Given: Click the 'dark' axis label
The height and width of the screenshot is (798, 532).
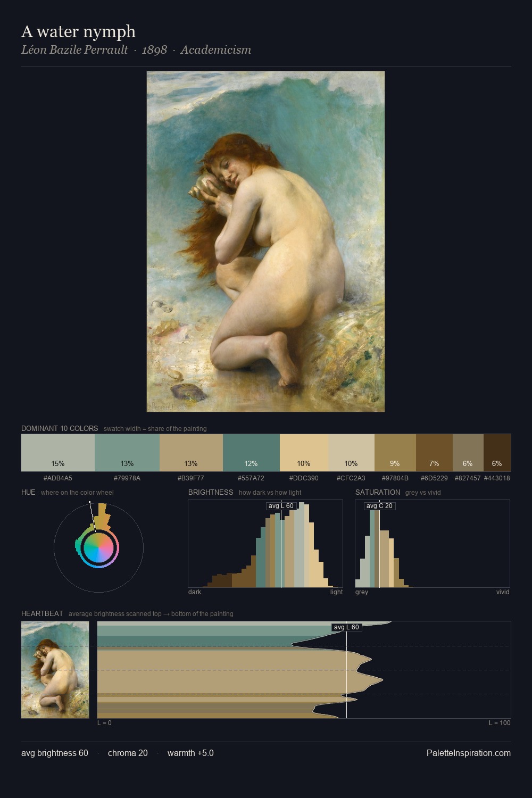Looking at the screenshot, I should [x=195, y=592].
